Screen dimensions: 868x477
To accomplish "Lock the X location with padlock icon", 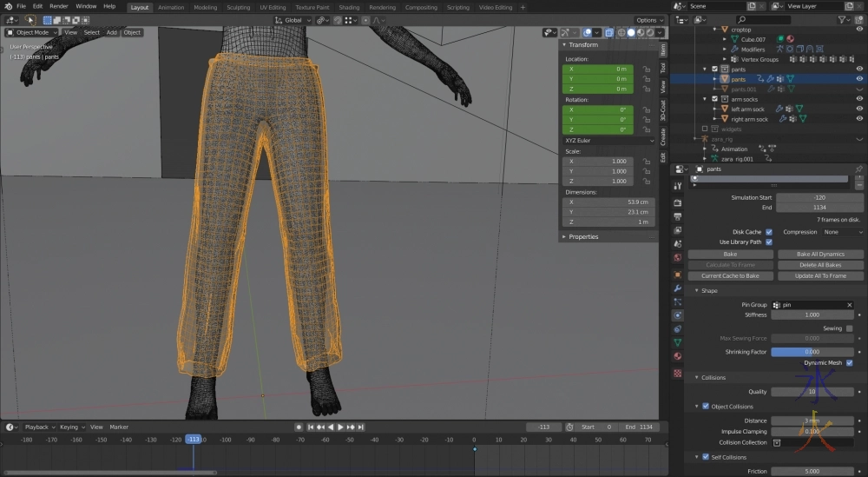I will click(647, 69).
